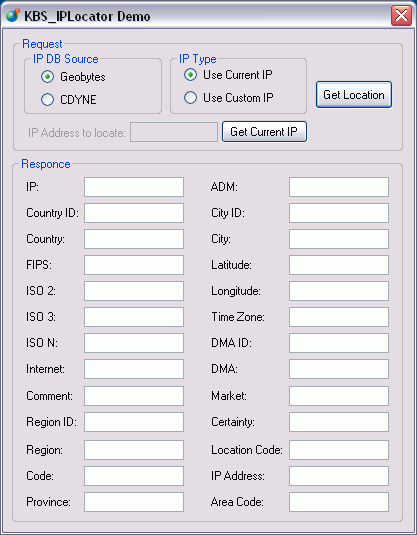
Task: Click the ISO 2 field
Action: pyautogui.click(x=134, y=291)
